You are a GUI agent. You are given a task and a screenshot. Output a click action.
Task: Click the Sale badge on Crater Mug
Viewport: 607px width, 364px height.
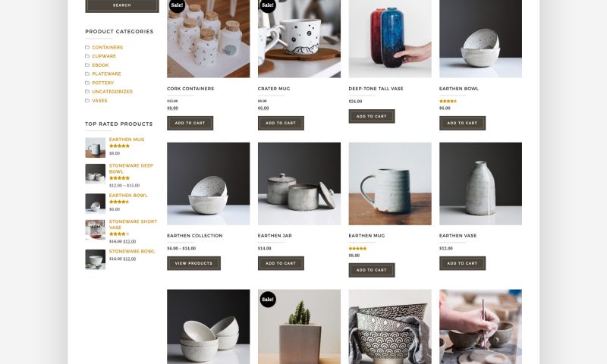268,5
